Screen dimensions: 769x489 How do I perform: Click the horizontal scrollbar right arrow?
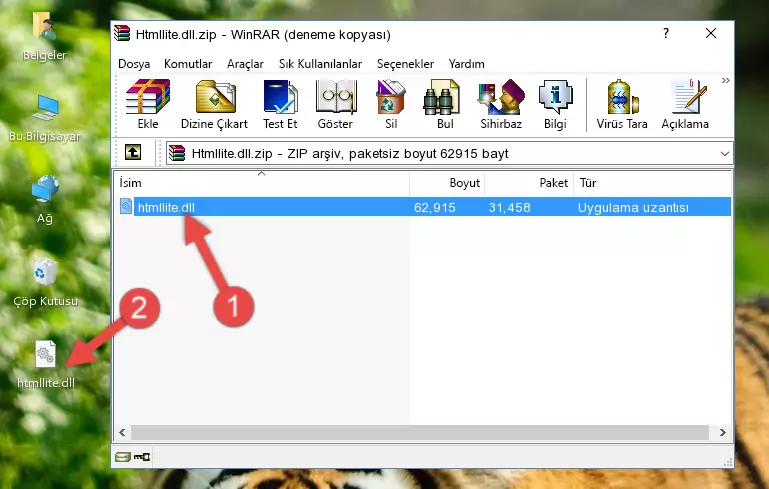click(x=722, y=433)
